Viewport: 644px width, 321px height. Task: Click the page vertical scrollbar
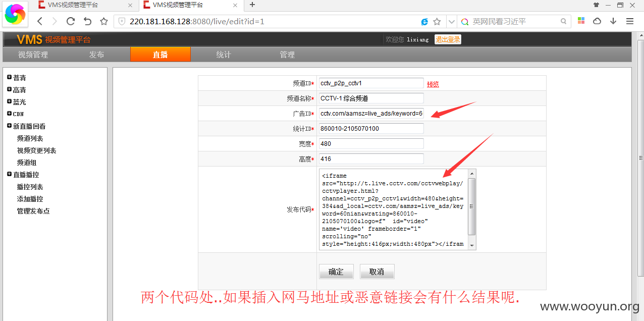click(x=641, y=159)
